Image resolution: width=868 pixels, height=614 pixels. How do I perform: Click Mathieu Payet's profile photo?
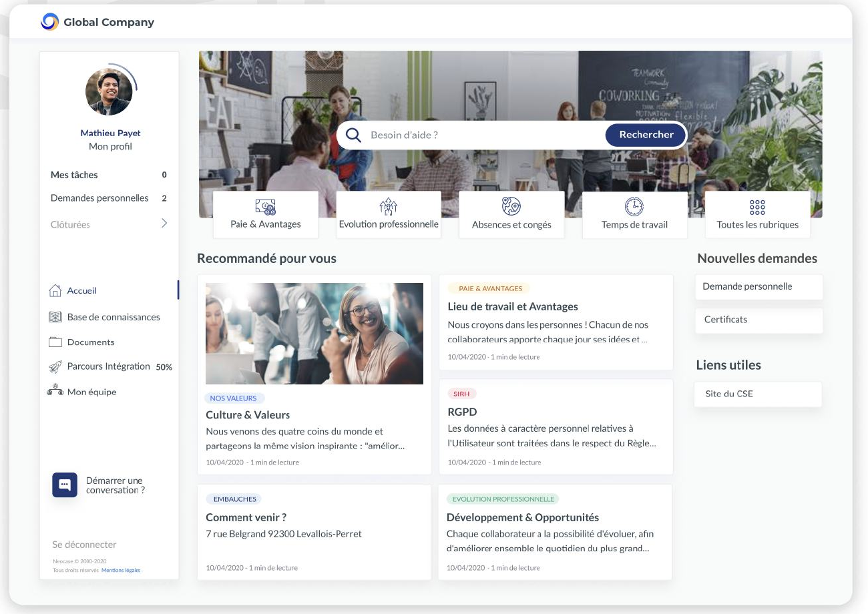(109, 91)
